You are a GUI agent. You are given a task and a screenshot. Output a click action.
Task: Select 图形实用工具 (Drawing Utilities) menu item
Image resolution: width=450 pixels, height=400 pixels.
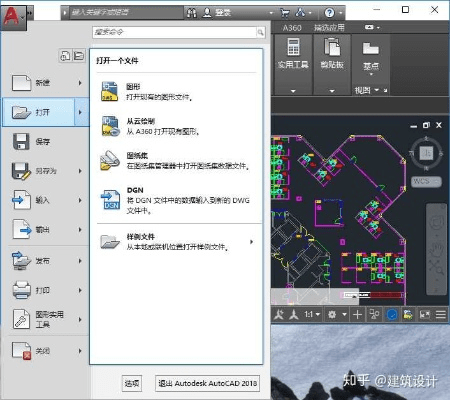click(38, 319)
